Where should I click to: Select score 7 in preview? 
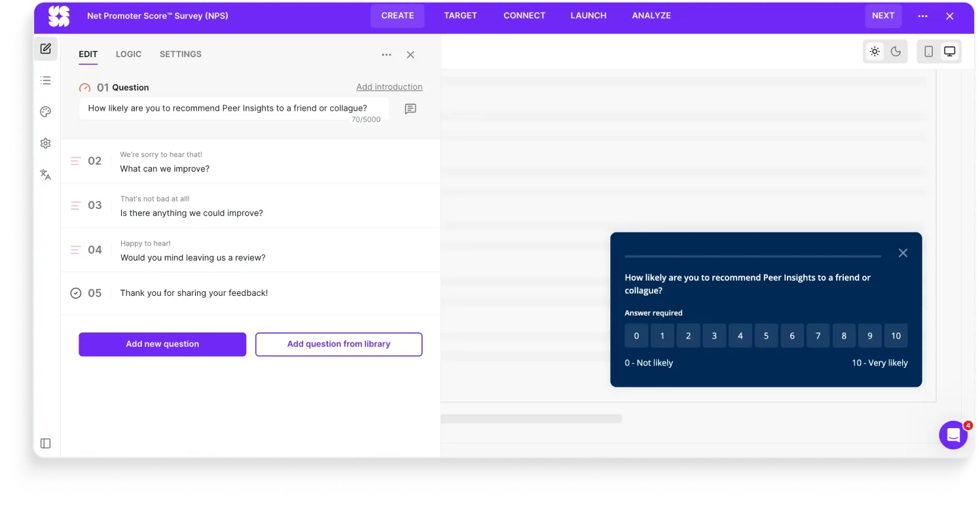(x=818, y=336)
